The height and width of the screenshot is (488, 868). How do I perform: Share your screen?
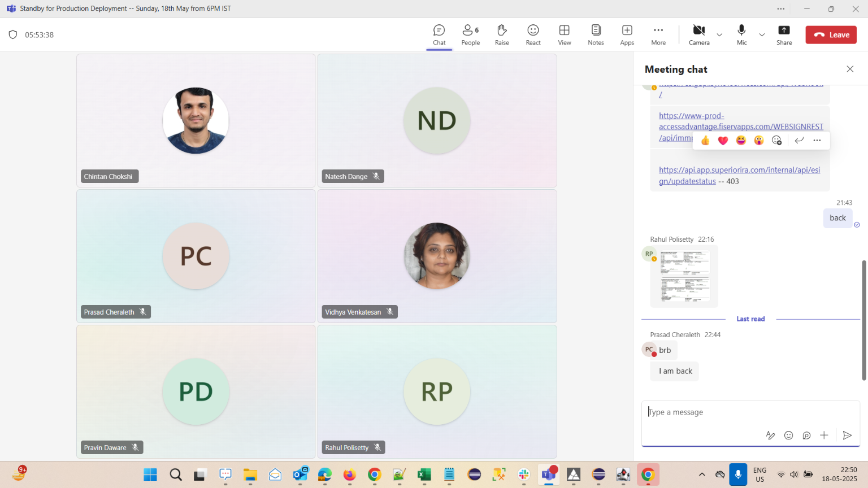click(784, 34)
